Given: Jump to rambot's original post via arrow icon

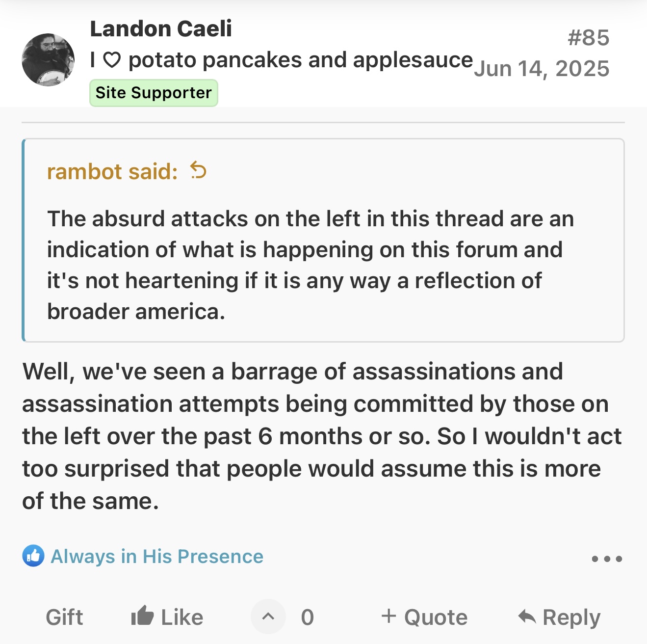Looking at the screenshot, I should pos(199,171).
